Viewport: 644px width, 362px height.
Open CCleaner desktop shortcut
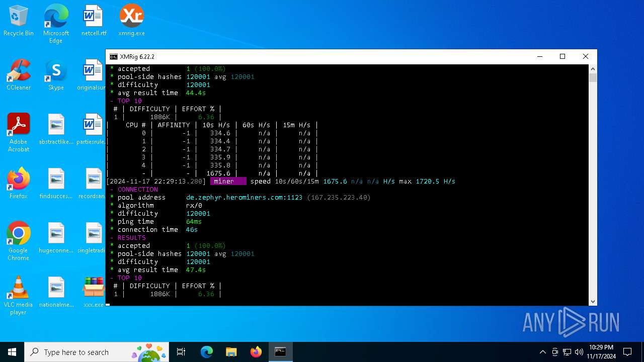pyautogui.click(x=19, y=75)
